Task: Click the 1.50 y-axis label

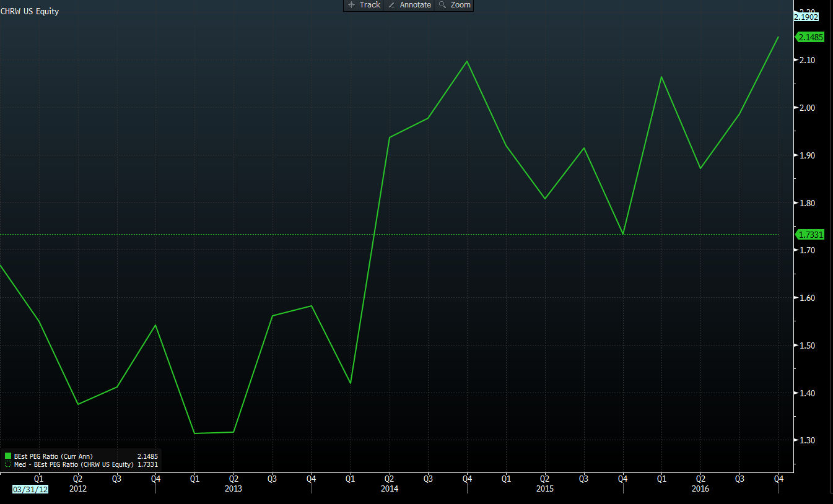Action: coord(806,345)
